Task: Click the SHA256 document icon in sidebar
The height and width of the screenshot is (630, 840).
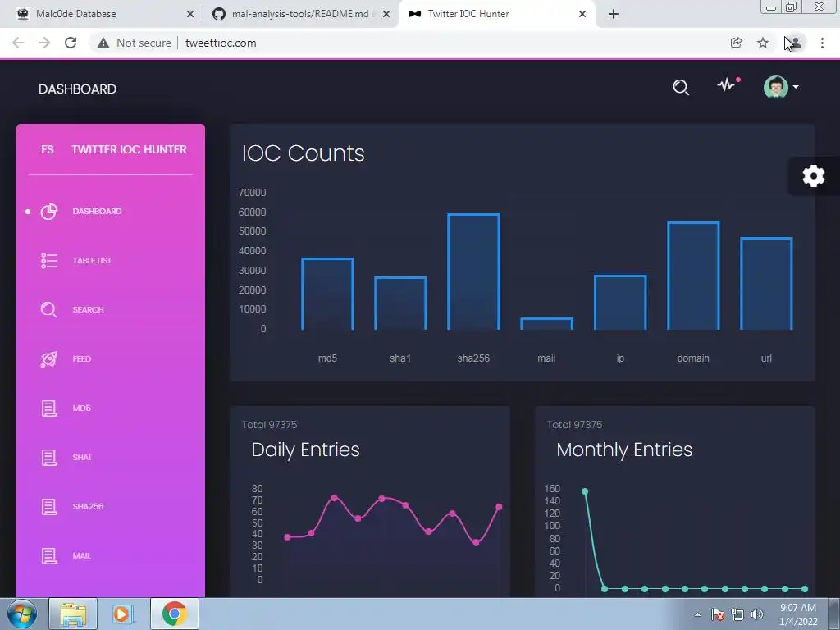Action: [48, 507]
